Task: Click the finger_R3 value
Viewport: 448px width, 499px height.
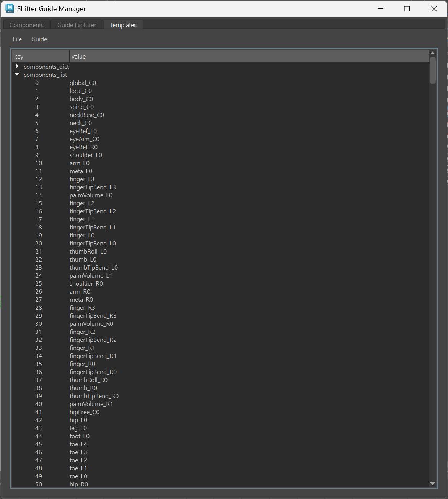Action: 82,307
